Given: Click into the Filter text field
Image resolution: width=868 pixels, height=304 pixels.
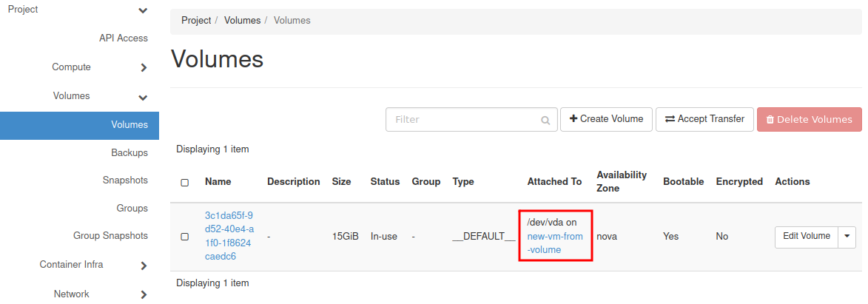Looking at the screenshot, I should [462, 119].
